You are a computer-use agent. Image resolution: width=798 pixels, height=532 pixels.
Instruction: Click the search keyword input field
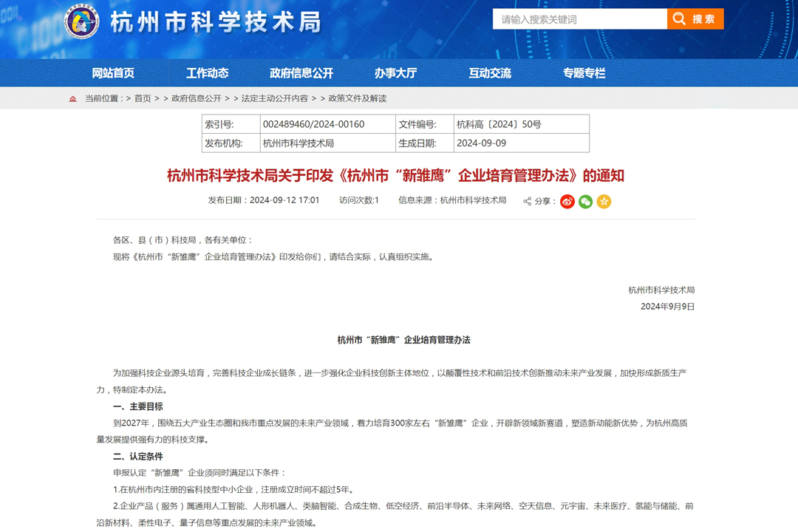tap(579, 19)
